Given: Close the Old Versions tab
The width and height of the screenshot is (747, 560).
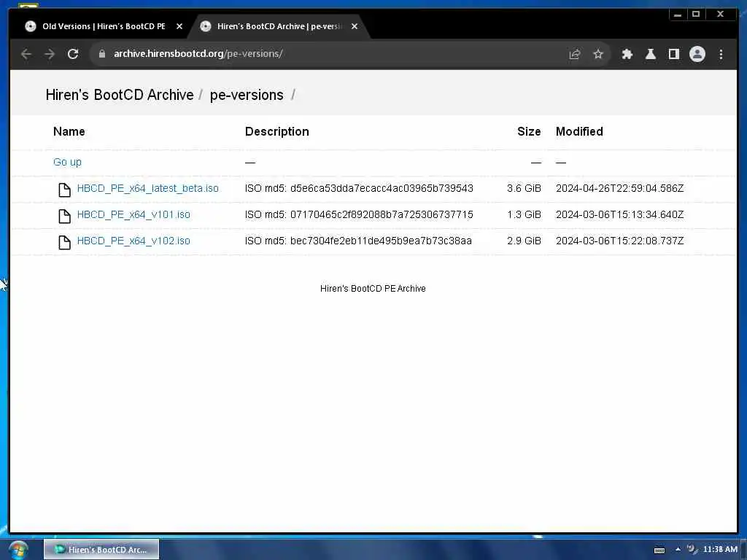Looking at the screenshot, I should (x=179, y=27).
